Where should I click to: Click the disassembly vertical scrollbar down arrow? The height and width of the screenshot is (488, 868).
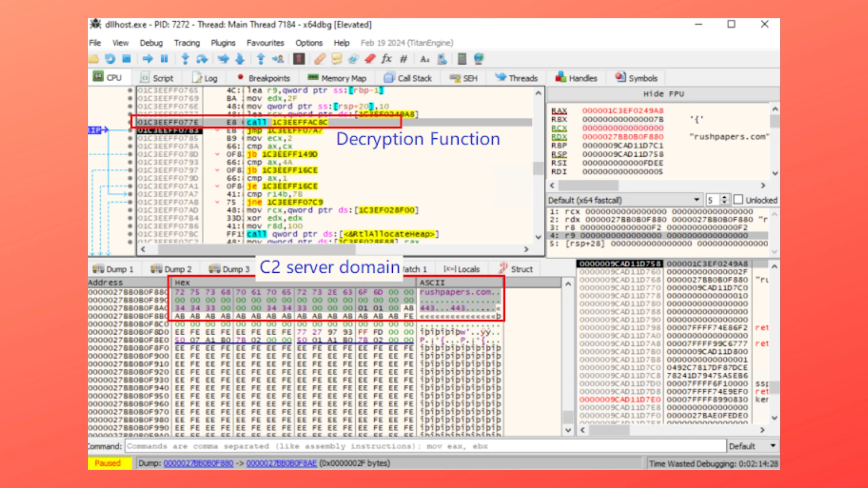[539, 237]
